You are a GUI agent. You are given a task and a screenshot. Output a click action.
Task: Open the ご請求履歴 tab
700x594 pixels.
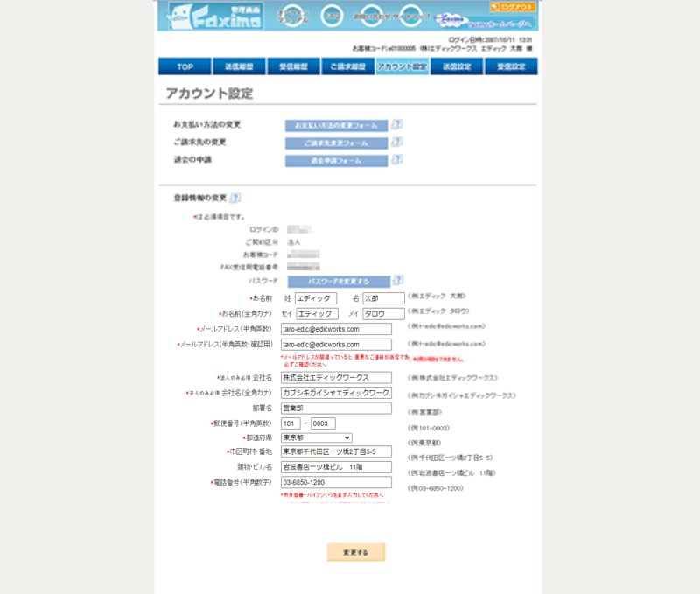347,66
